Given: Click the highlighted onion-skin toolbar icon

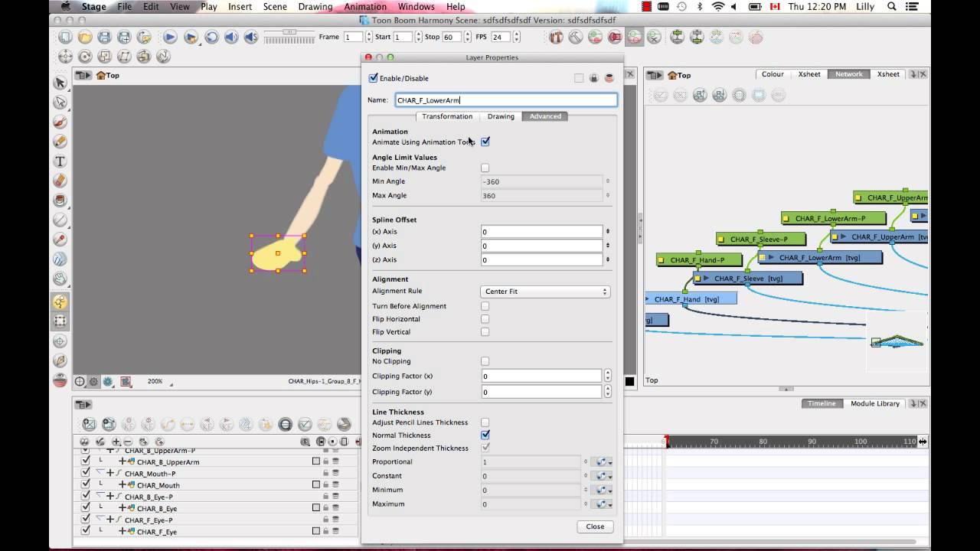Looking at the screenshot, I should point(635,37).
